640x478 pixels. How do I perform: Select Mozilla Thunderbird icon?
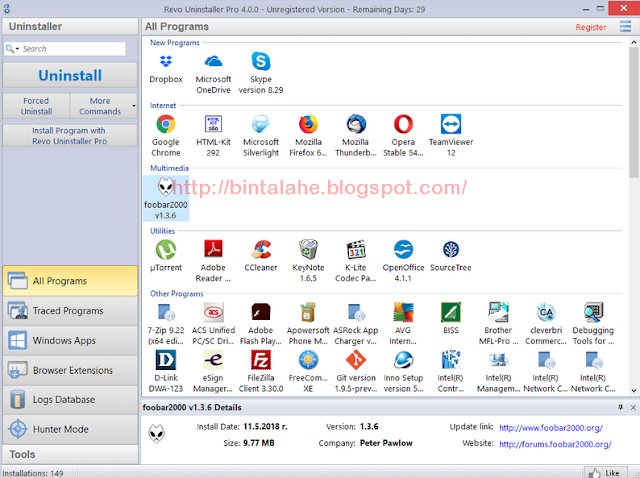[x=356, y=125]
